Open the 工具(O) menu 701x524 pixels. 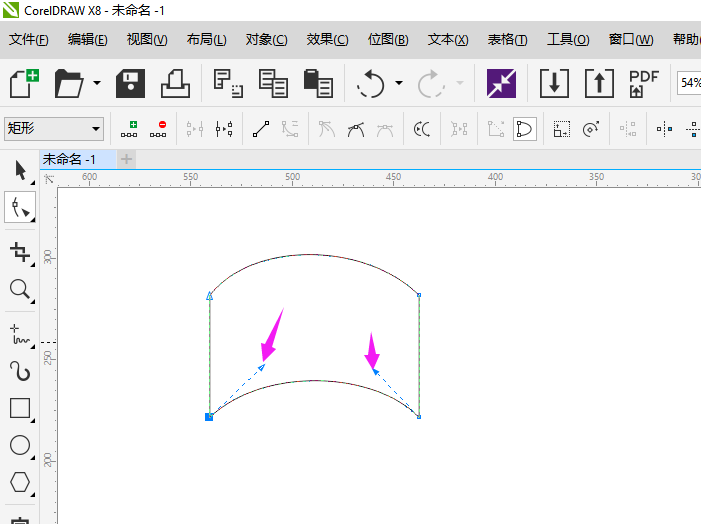coord(568,40)
